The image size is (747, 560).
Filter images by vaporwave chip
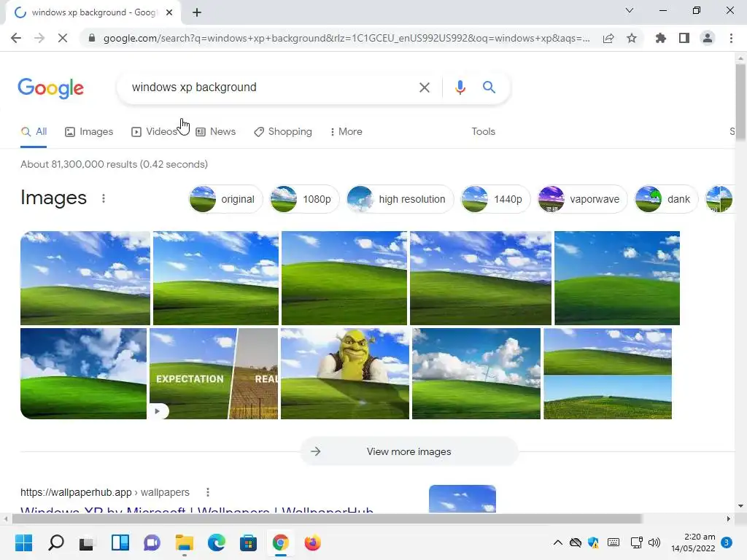[582, 199]
